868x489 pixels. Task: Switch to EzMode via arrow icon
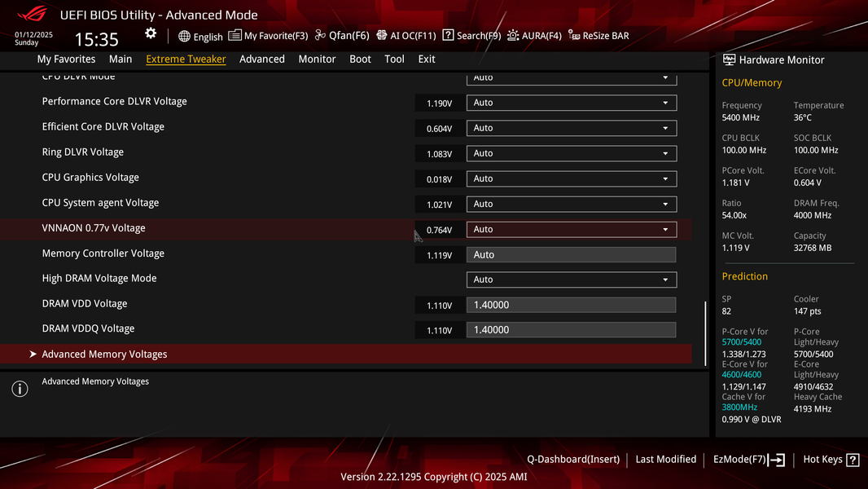[x=777, y=460]
